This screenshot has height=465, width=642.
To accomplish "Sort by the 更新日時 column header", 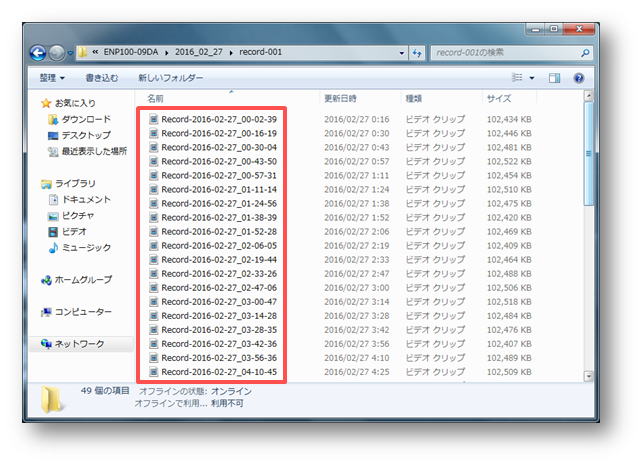I will tap(340, 99).
